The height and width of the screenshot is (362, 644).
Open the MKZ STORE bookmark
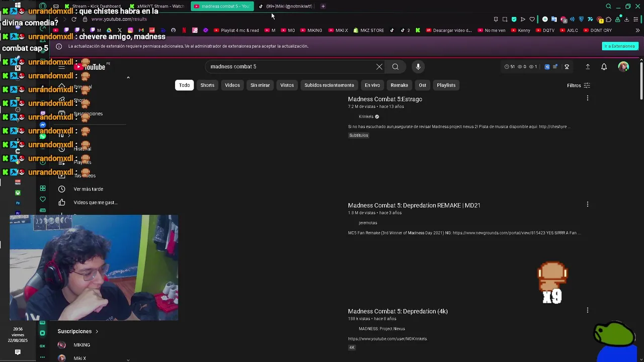(x=368, y=30)
